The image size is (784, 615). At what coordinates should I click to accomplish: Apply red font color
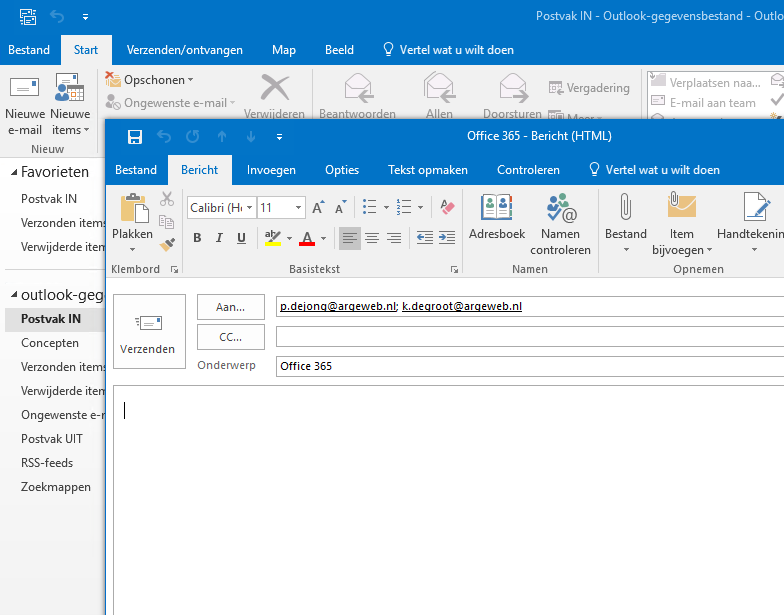coord(306,238)
